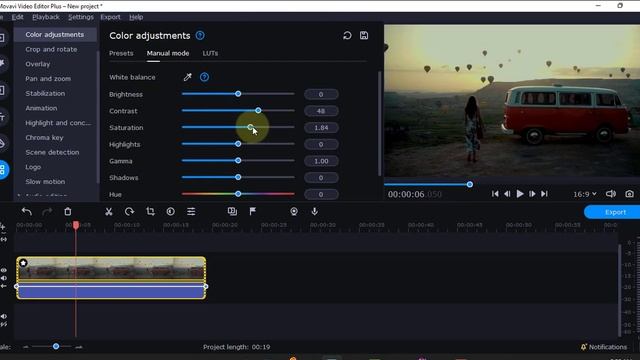640x360 pixels.
Task: Select Overlay in tools list
Action: tap(38, 64)
